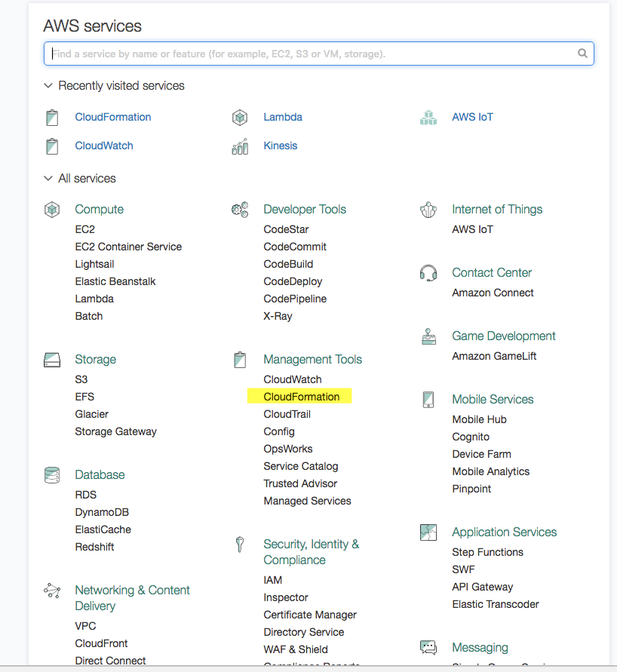This screenshot has width=617, height=672.
Task: Open Elastic Beanstalk
Action: click(115, 281)
